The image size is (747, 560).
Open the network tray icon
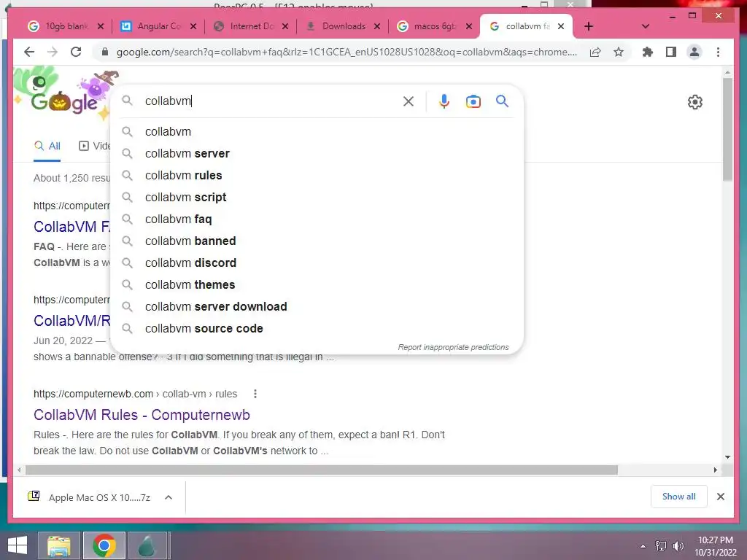(x=661, y=546)
